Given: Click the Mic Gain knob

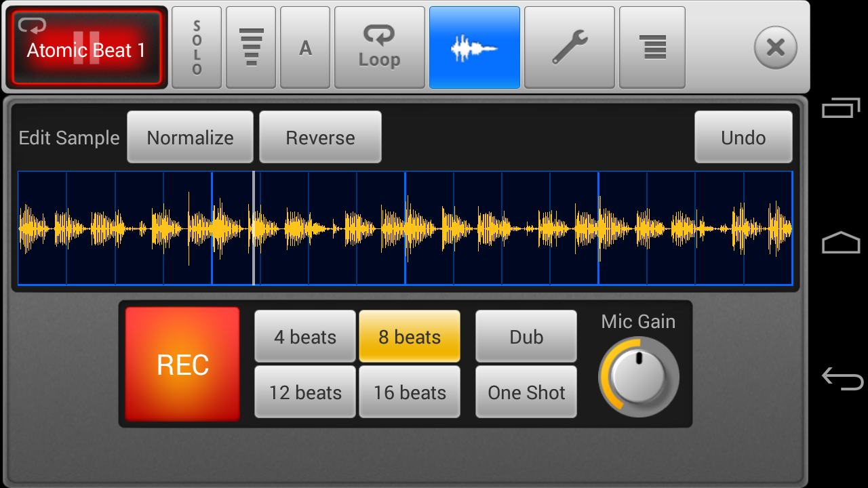Looking at the screenshot, I should pyautogui.click(x=639, y=377).
